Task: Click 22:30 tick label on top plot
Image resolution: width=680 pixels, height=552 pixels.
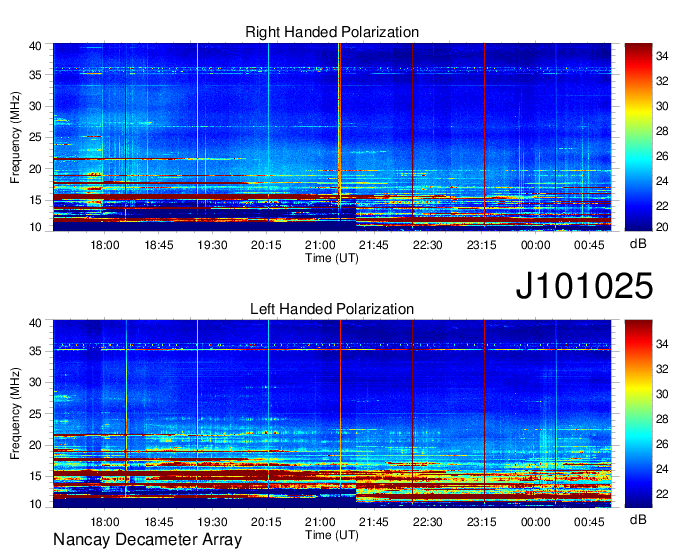Action: pyautogui.click(x=428, y=245)
